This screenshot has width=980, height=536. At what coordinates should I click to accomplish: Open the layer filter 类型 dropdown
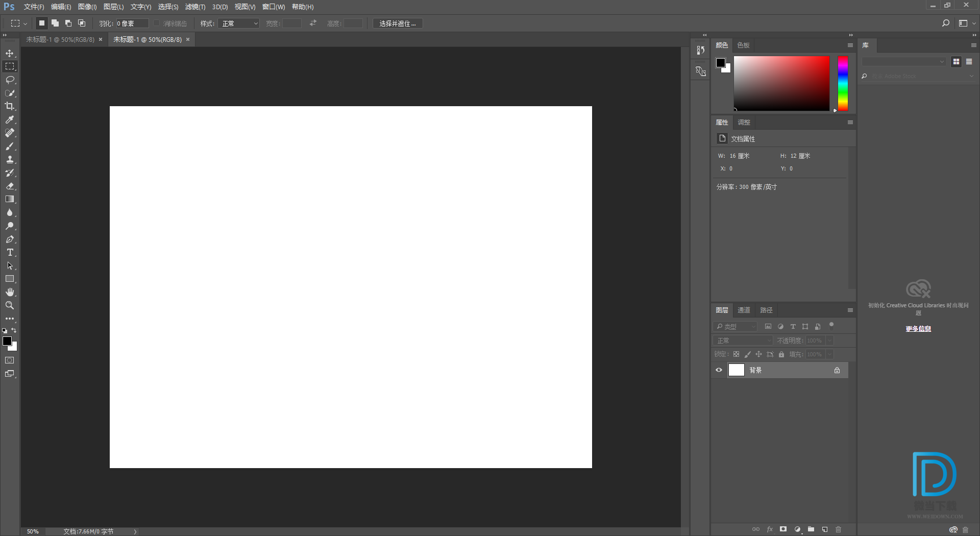(736, 326)
